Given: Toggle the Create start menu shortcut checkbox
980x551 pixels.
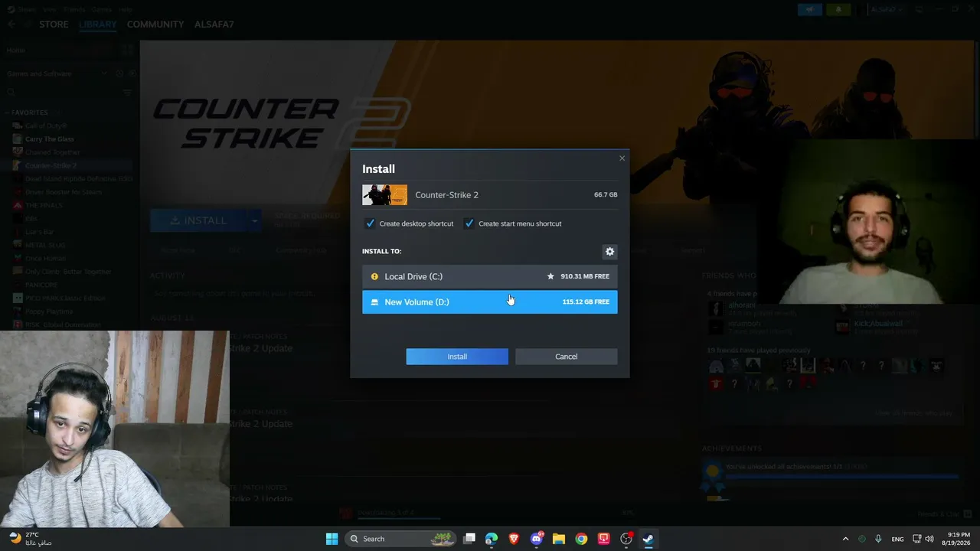Looking at the screenshot, I should (469, 223).
